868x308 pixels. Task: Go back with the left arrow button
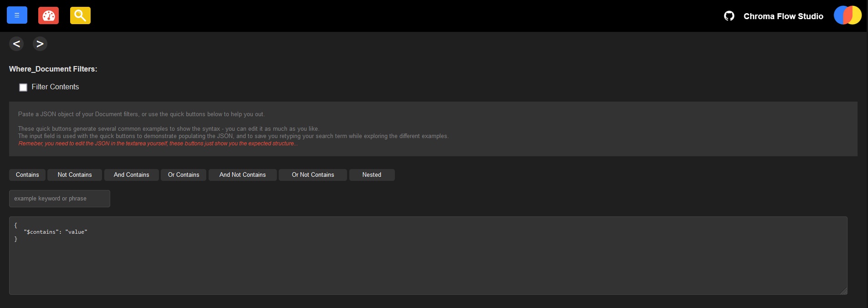(16, 44)
